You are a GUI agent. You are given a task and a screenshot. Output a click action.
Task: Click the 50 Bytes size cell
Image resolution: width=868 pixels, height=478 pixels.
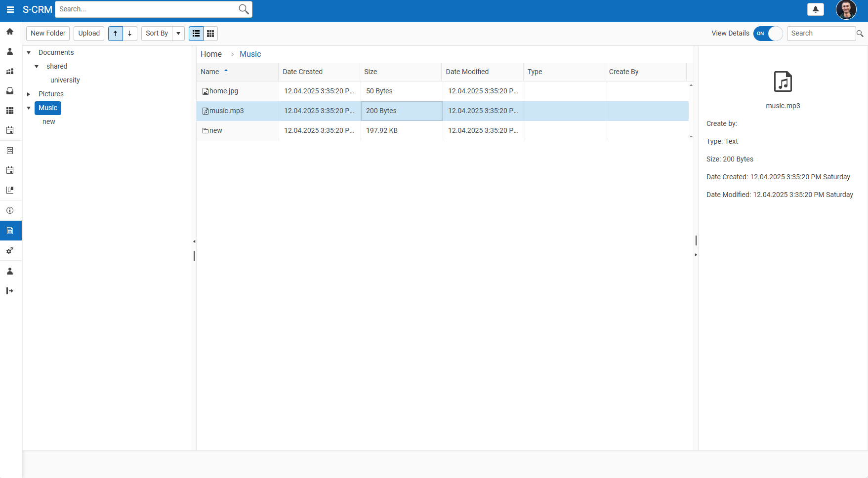[x=402, y=91]
